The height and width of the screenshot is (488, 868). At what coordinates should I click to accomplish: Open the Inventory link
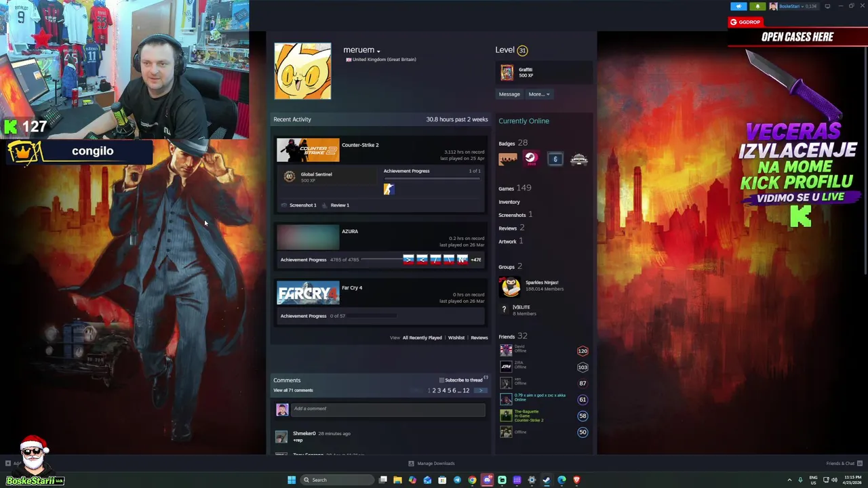tap(509, 202)
